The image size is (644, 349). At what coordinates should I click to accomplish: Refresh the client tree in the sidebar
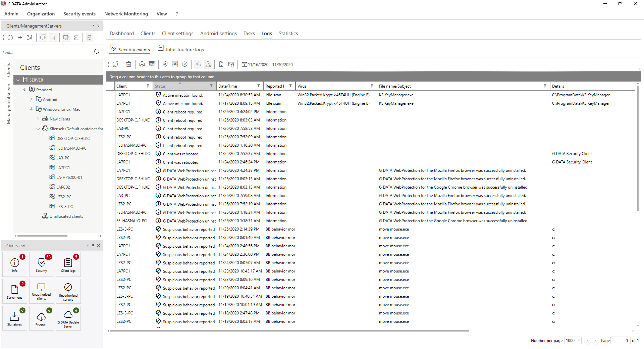coord(10,38)
